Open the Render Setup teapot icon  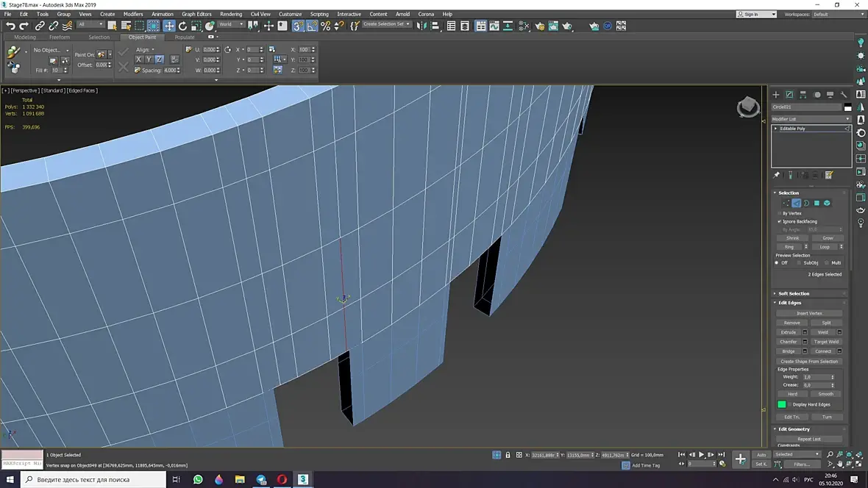coord(539,26)
